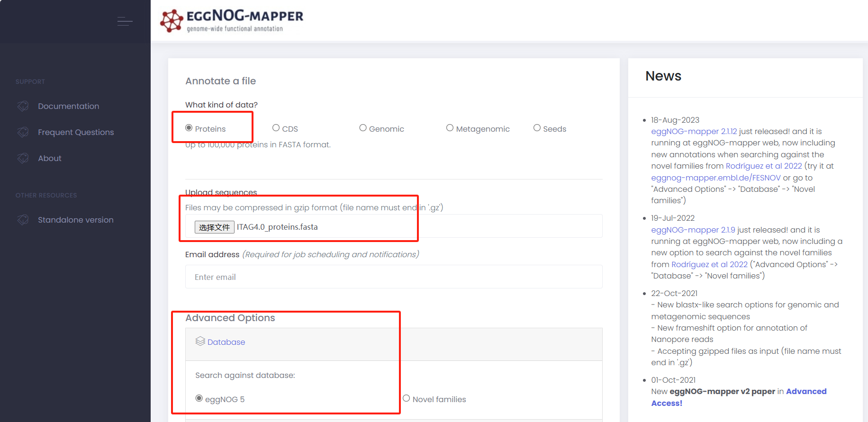Click the Enter email input field

[394, 277]
